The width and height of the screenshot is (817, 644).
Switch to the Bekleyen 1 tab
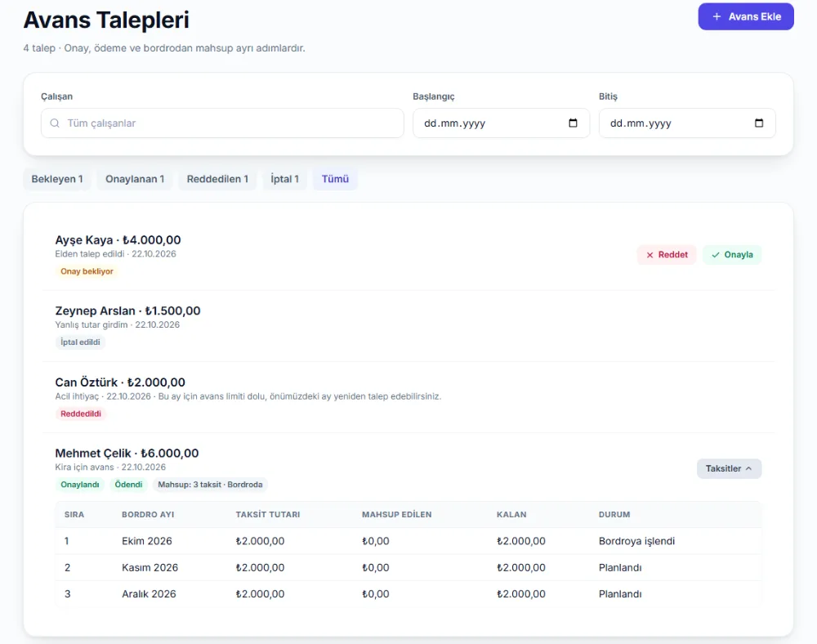pos(57,179)
